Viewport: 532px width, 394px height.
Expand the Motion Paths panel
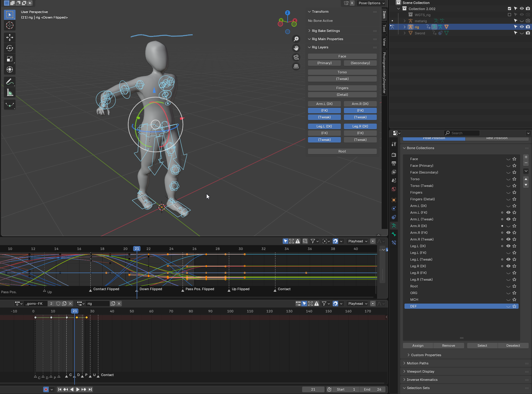tap(418, 363)
